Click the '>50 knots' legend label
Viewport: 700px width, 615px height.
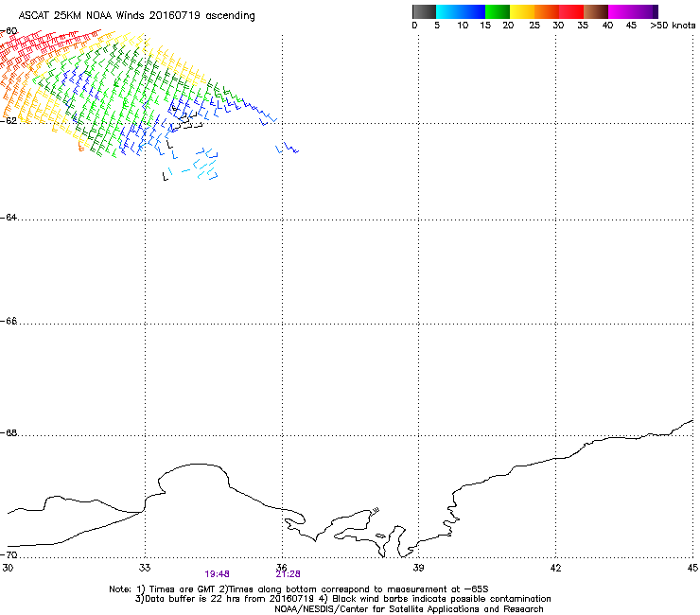(673, 26)
